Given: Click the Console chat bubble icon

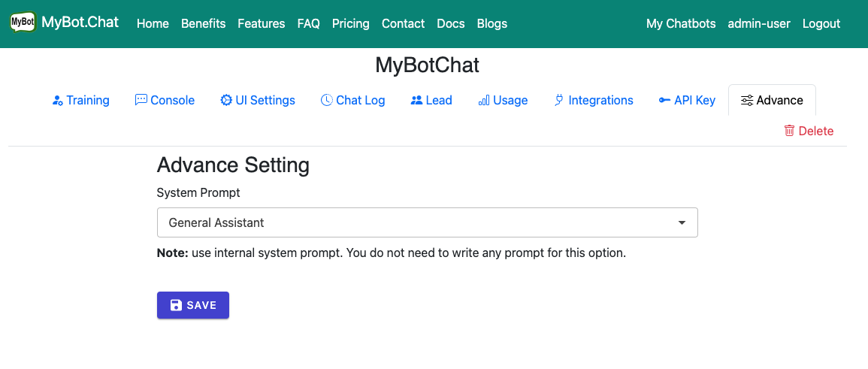Looking at the screenshot, I should coord(141,100).
